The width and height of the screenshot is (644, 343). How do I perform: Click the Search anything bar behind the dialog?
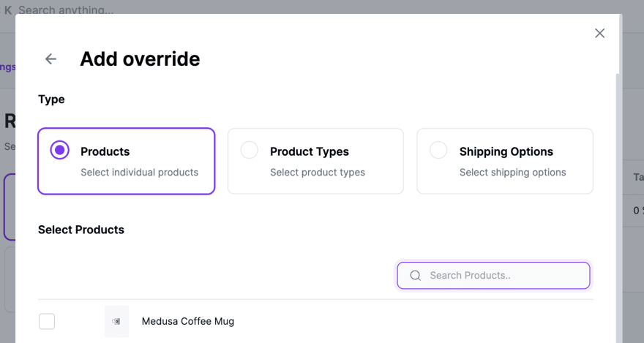point(66,10)
